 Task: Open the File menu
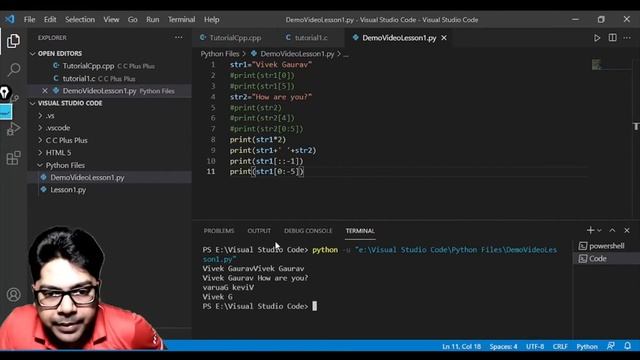[x=29, y=19]
